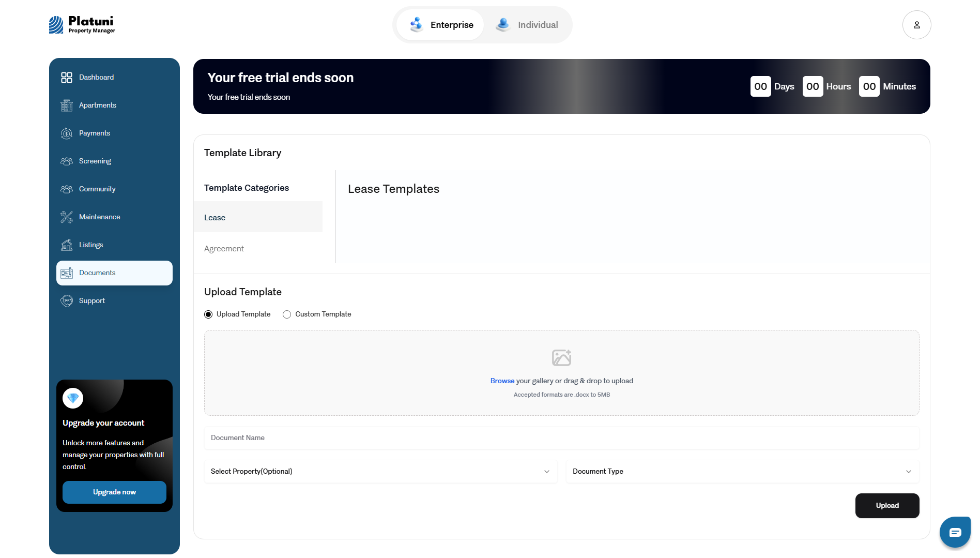Open Maintenance from the sidebar
The image size is (980, 558).
tap(114, 217)
